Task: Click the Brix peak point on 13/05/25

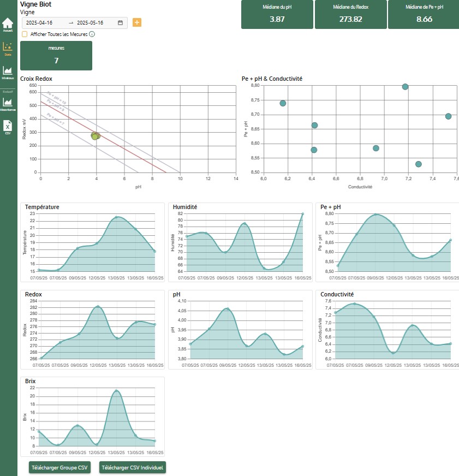Action: 116,391
